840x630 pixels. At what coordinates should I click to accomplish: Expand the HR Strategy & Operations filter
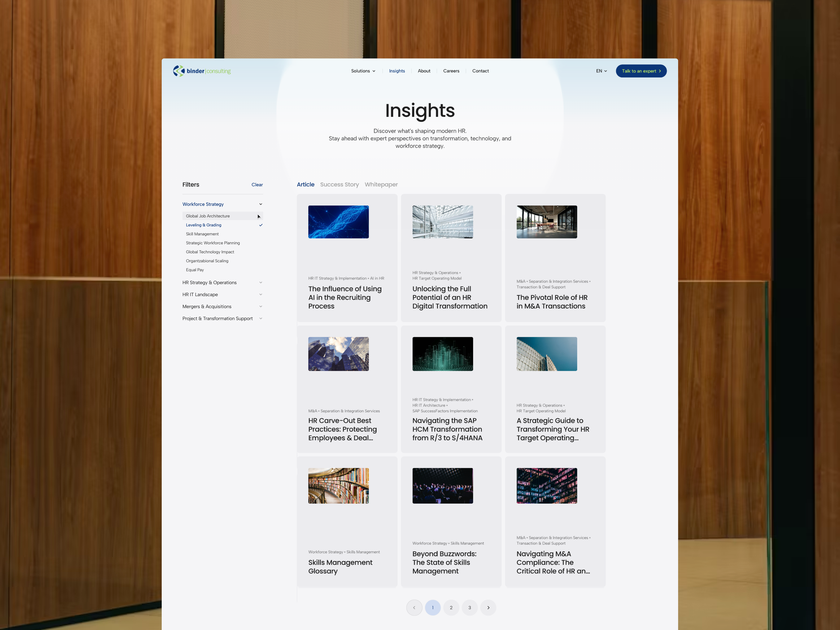(223, 283)
